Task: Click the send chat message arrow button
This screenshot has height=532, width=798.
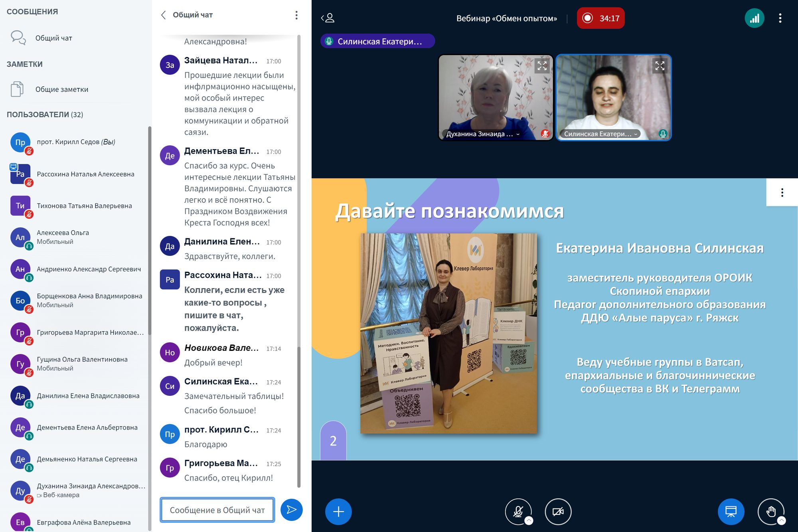Action: pos(291,510)
